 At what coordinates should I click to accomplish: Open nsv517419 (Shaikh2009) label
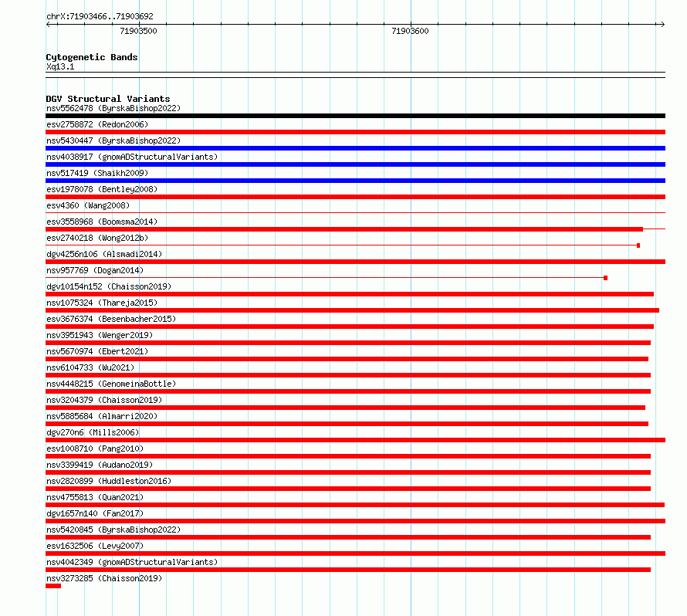tap(97, 173)
